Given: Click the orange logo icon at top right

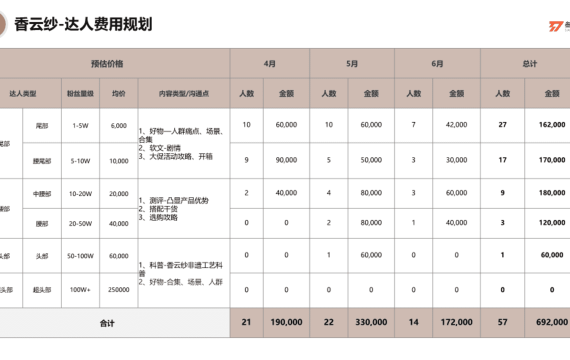Looking at the screenshot, I should (x=556, y=26).
